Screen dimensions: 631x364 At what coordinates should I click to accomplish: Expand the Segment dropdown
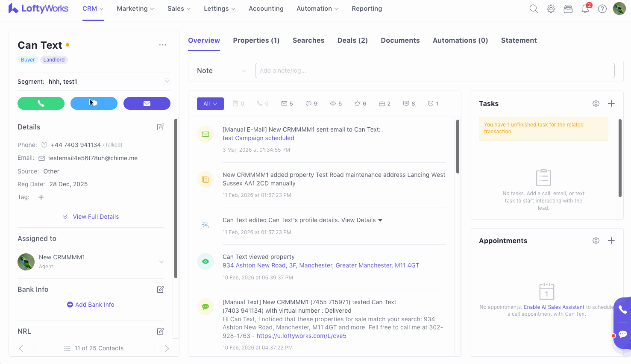pos(167,82)
